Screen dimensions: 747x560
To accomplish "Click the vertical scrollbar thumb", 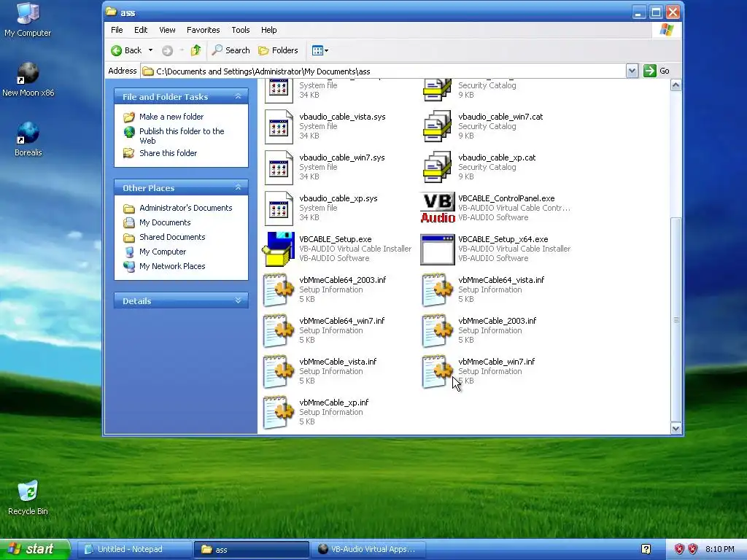I will (676, 319).
